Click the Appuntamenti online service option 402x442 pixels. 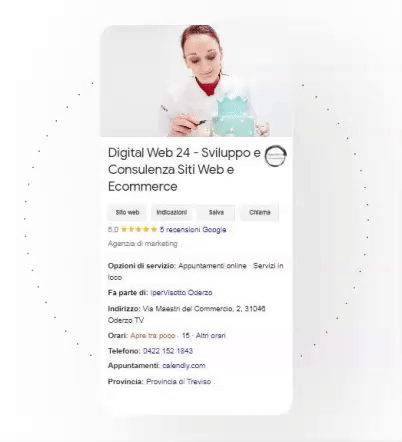[212, 266]
